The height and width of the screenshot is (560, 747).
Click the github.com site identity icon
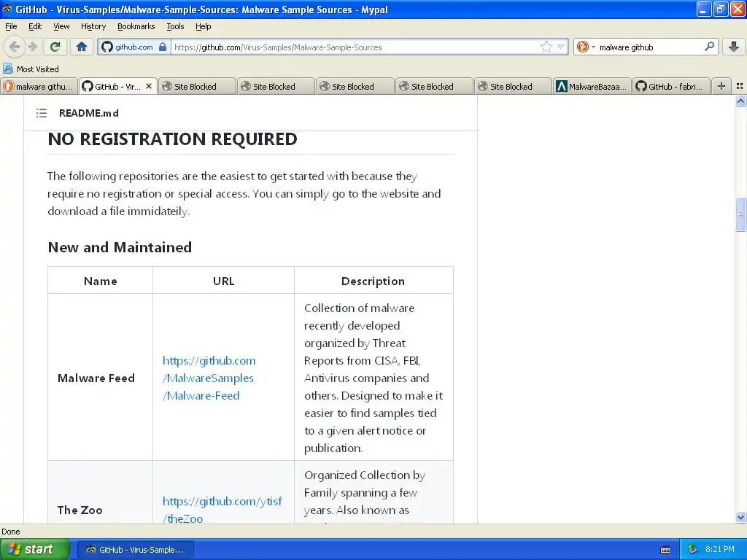click(x=108, y=47)
